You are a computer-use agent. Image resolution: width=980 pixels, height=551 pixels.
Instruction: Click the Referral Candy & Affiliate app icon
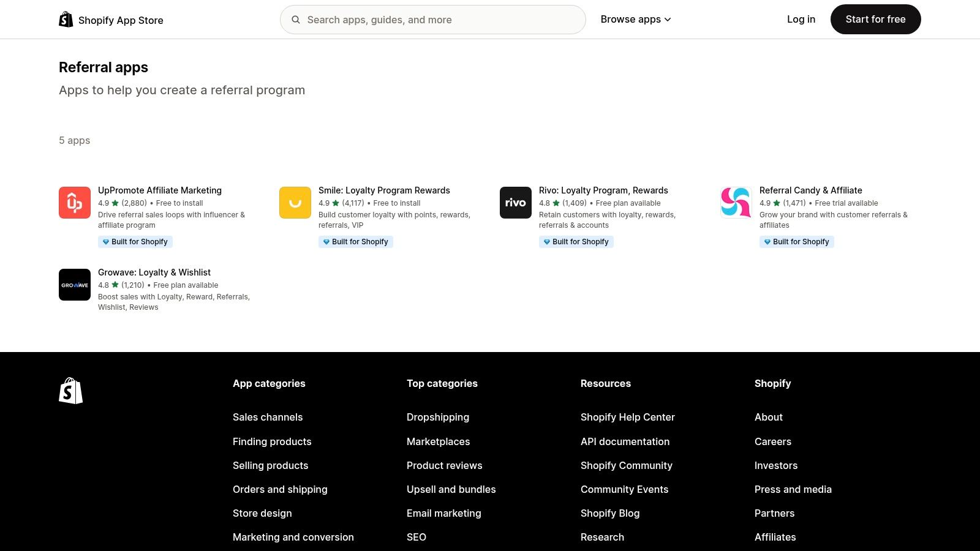pos(736,202)
